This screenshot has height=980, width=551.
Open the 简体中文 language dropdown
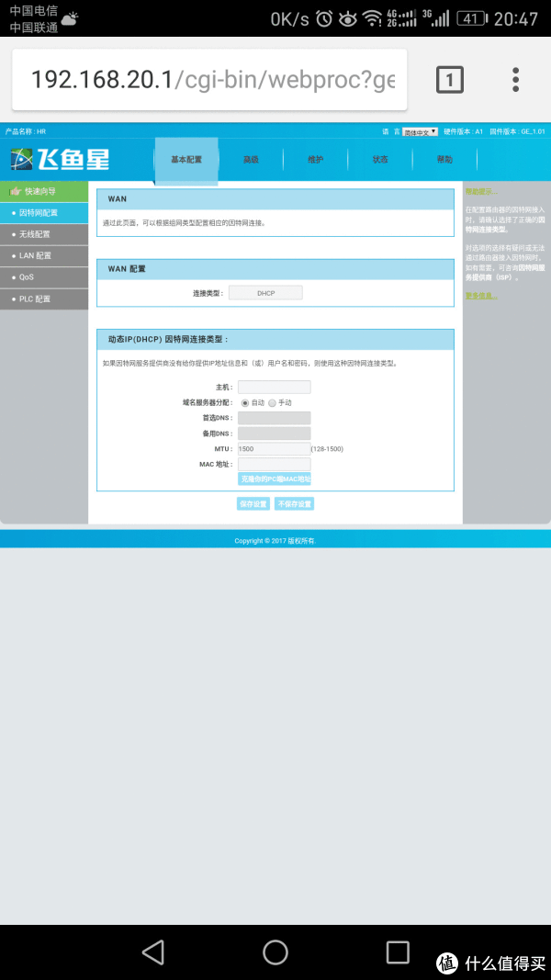(x=420, y=131)
